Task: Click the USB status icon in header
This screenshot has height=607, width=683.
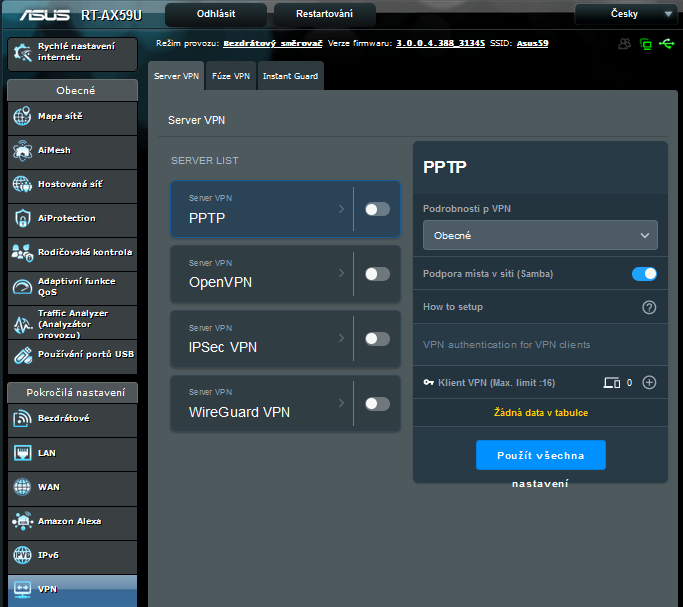Action: [x=667, y=44]
